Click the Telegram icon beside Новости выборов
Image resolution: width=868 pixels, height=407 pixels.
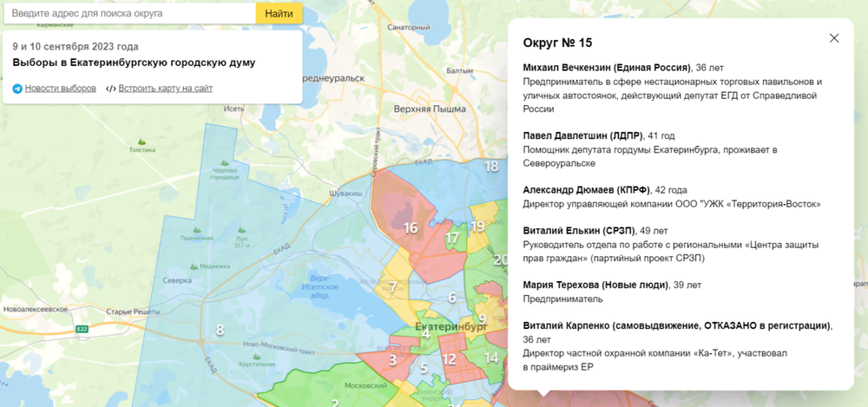[17, 89]
